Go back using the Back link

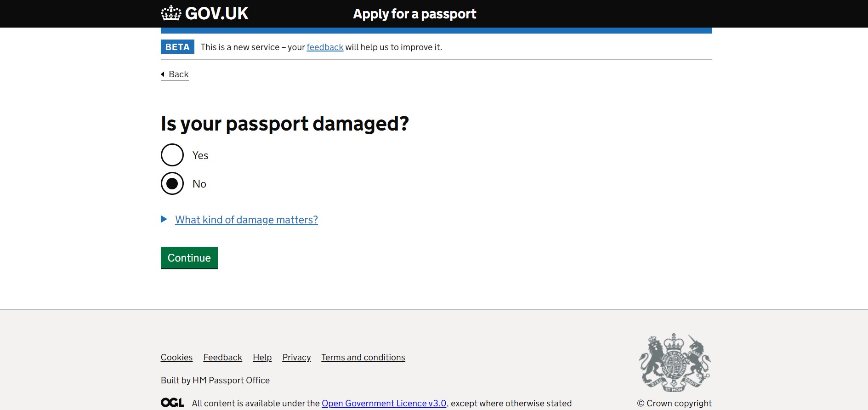[x=178, y=74]
